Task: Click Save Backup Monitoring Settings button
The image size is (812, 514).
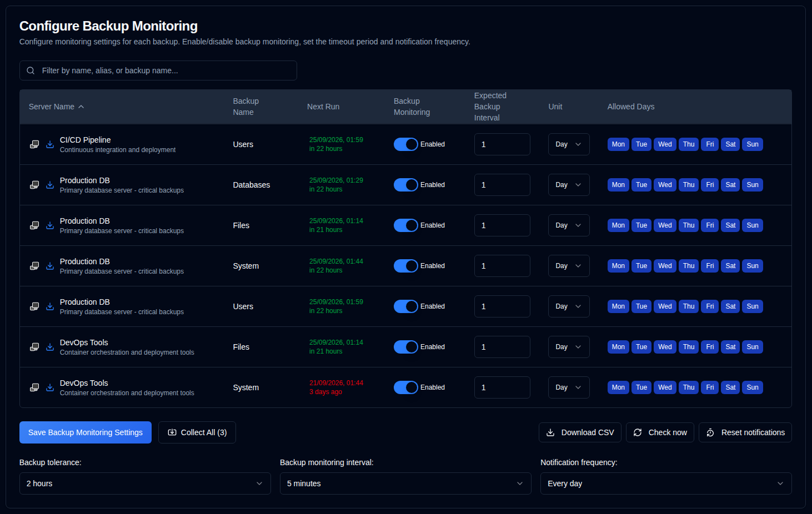Action: (86, 432)
